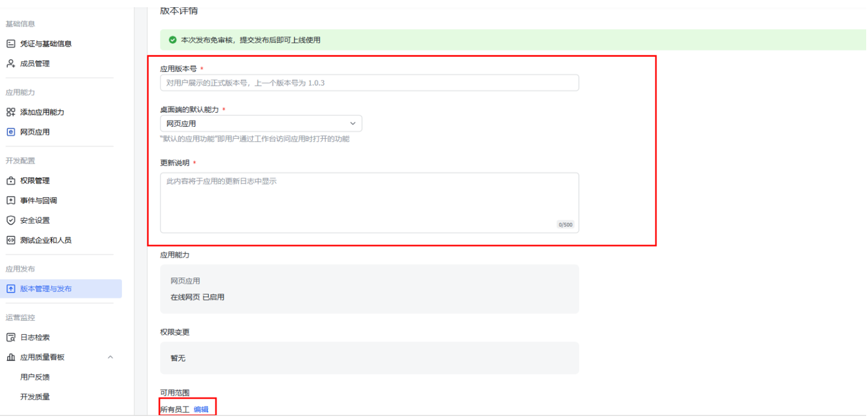Click into the 更新说明 text area
The height and width of the screenshot is (418, 868).
(x=369, y=203)
